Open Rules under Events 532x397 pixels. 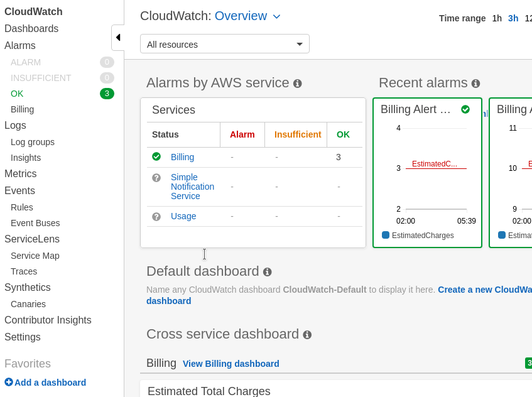point(22,207)
